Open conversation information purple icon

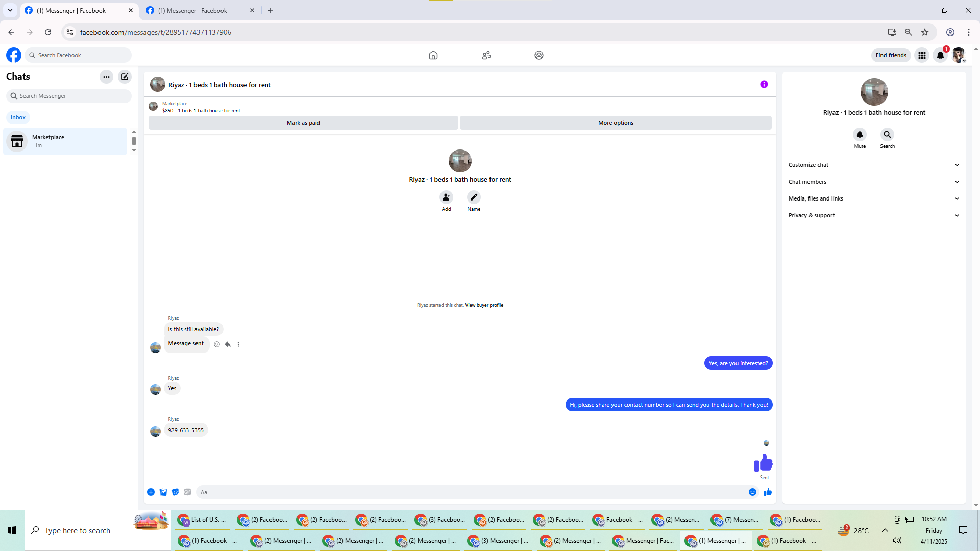tap(764, 84)
